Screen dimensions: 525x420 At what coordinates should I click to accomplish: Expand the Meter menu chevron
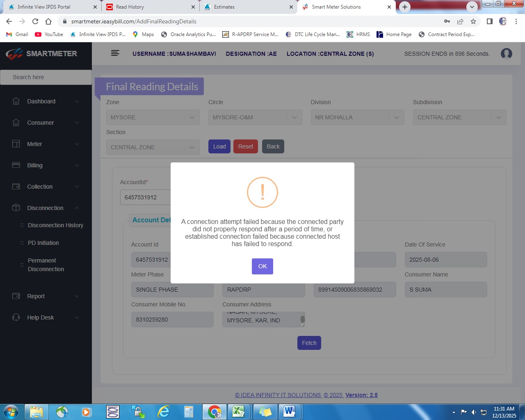[77, 144]
